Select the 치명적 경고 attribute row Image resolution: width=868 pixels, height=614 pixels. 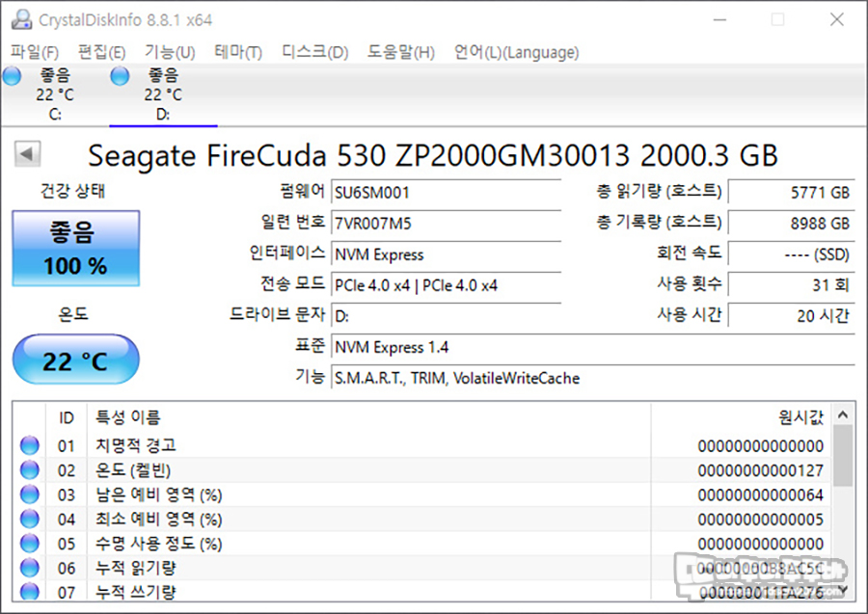coord(423,445)
